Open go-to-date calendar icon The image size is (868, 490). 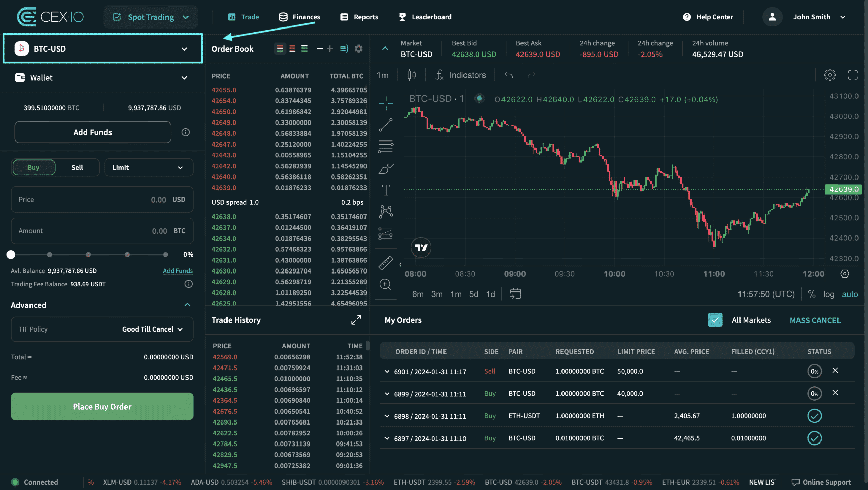pyautogui.click(x=515, y=294)
